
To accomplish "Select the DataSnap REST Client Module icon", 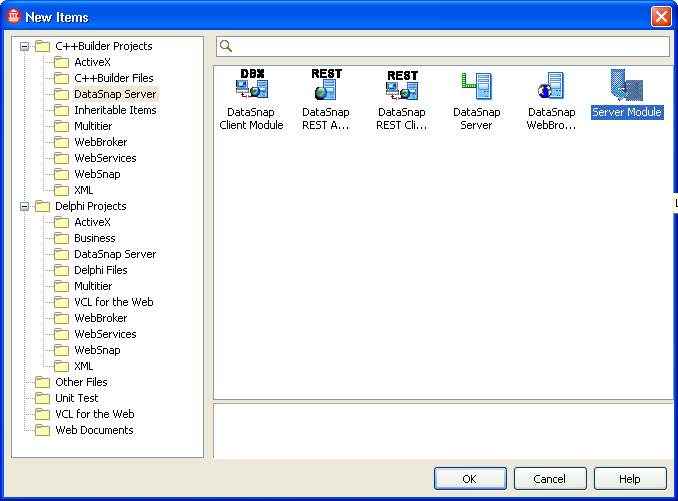I will 402,85.
